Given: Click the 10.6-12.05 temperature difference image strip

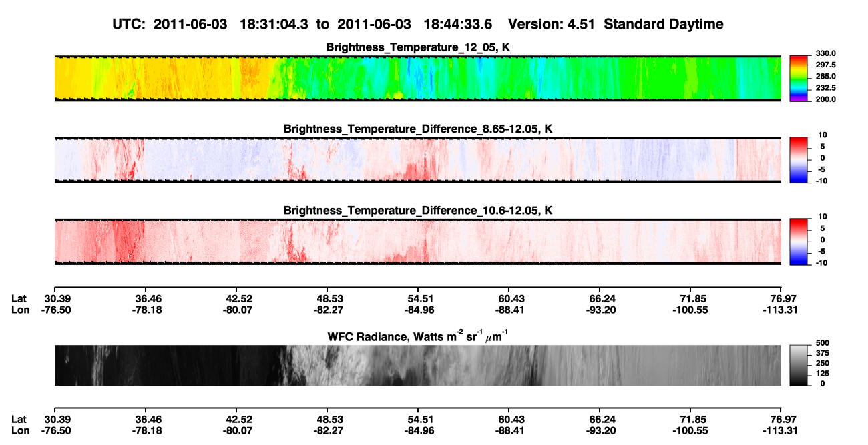Looking at the screenshot, I should click(417, 241).
